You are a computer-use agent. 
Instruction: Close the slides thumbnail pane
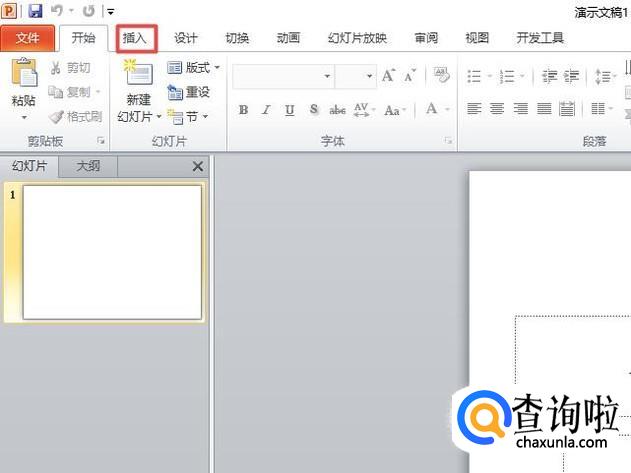click(x=198, y=166)
